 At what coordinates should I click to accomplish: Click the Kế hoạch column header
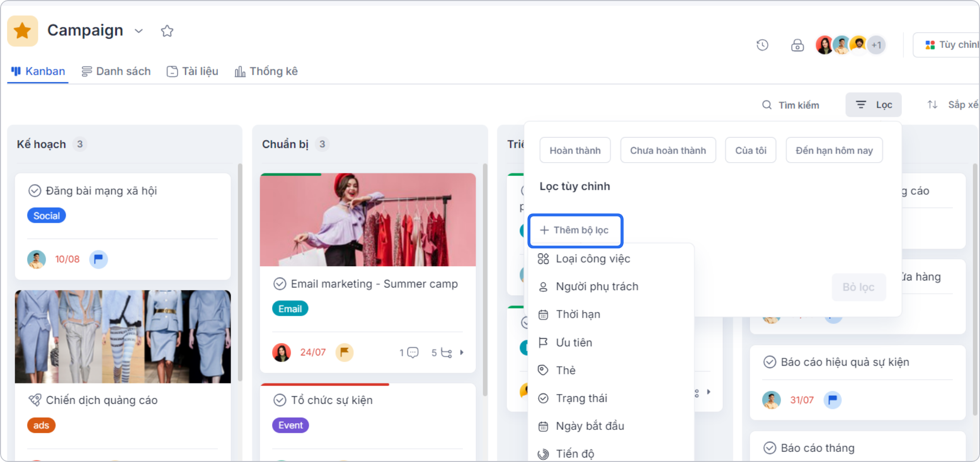(x=41, y=144)
